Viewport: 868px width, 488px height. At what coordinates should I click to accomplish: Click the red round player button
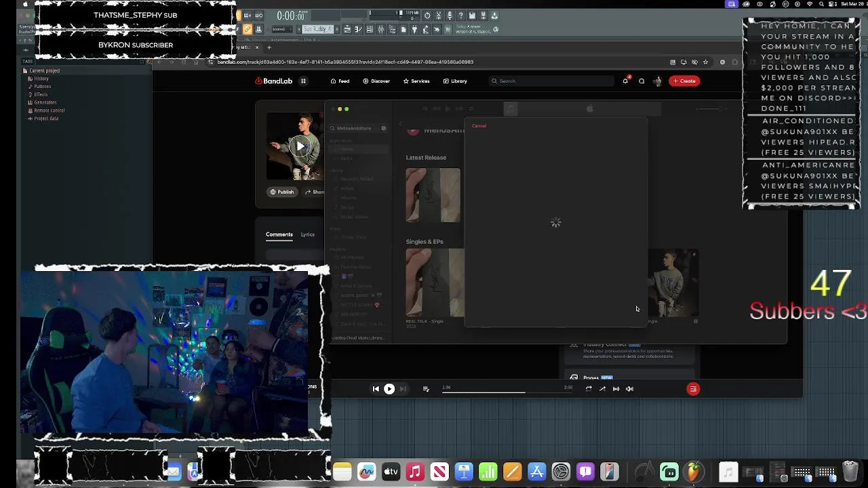click(x=693, y=389)
